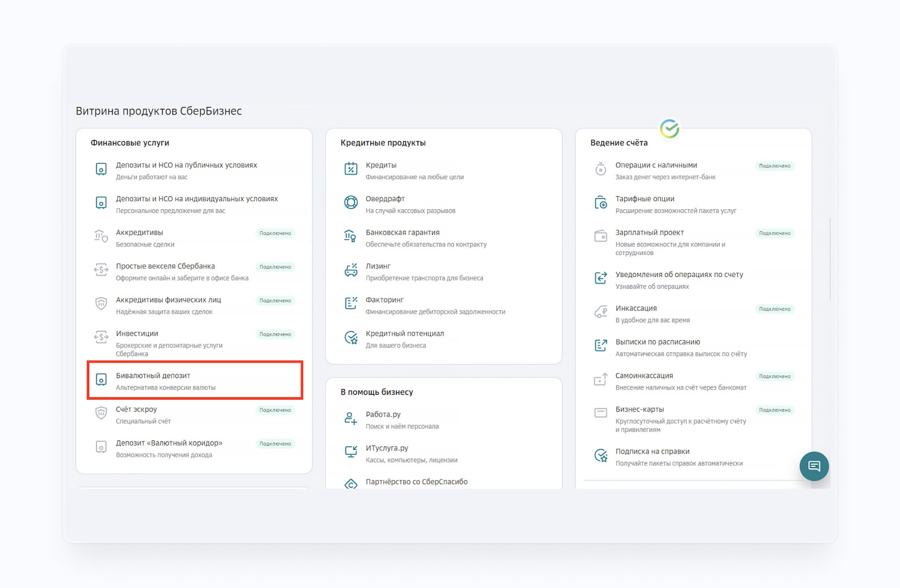The width and height of the screenshot is (900, 588).
Task: Click the Депозит «Валютный коридор» icon
Action: [101, 447]
